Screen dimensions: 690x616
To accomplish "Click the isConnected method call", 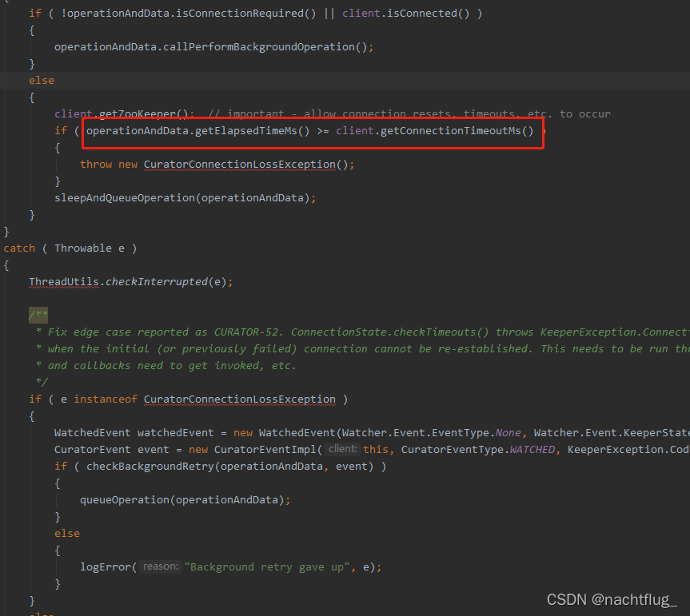I will coord(422,14).
